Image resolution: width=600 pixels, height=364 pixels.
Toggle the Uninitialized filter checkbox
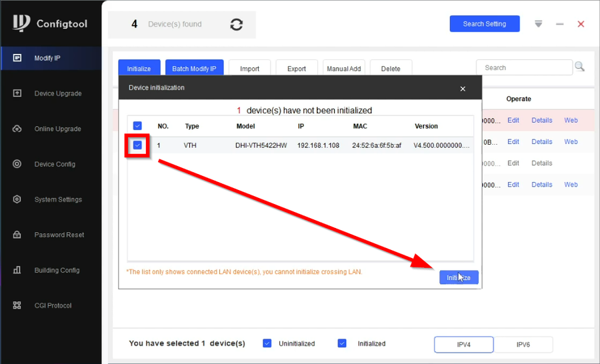pyautogui.click(x=267, y=343)
